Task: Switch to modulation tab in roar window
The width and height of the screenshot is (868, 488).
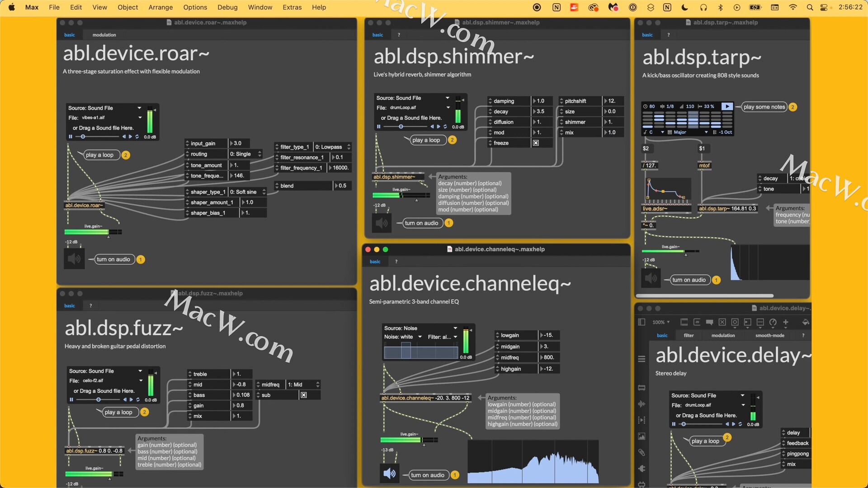Action: click(104, 35)
